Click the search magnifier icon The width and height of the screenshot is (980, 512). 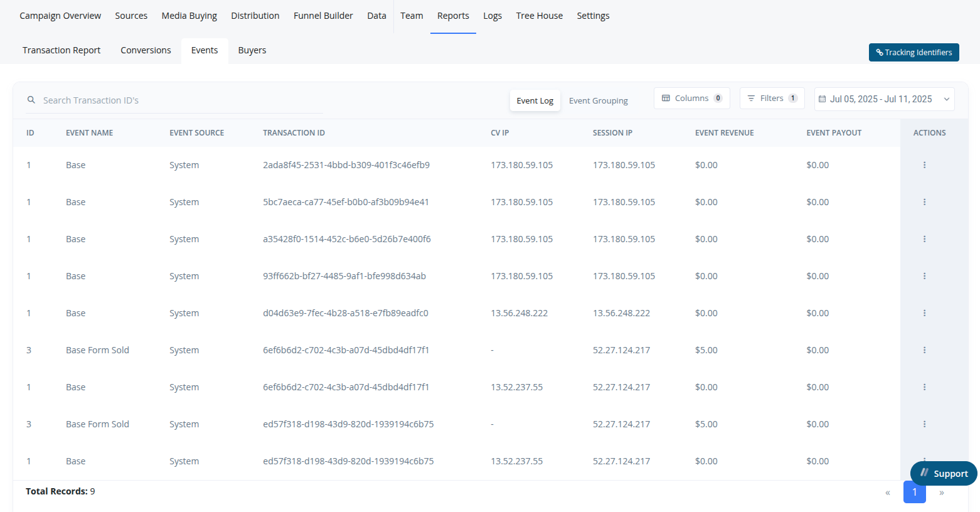point(31,100)
